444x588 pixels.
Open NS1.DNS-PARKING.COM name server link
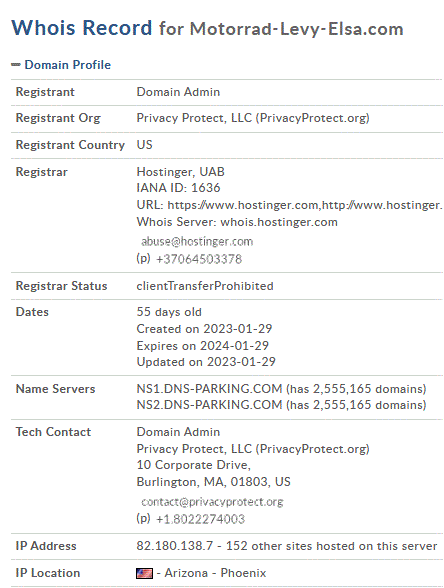tap(209, 389)
